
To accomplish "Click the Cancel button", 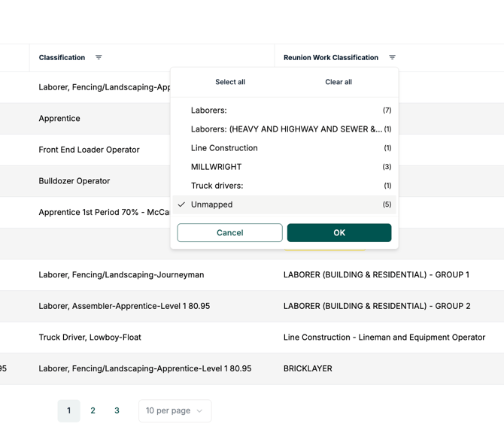I will click(230, 232).
